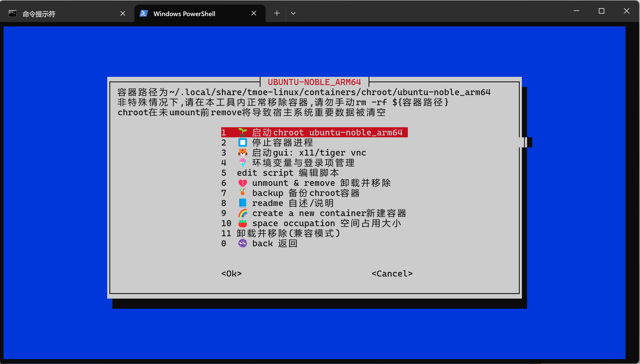Open the new tab profile dropdown arrow
The width and height of the screenshot is (640, 364).
(x=293, y=13)
